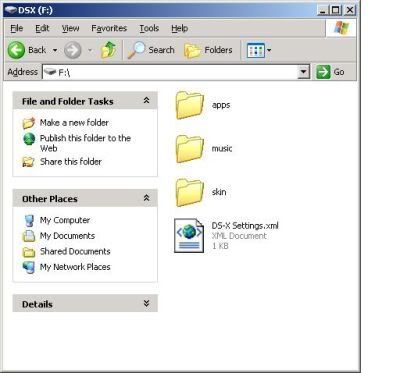400x373 pixels.
Task: Click Share this folder link
Action: pyautogui.click(x=71, y=162)
